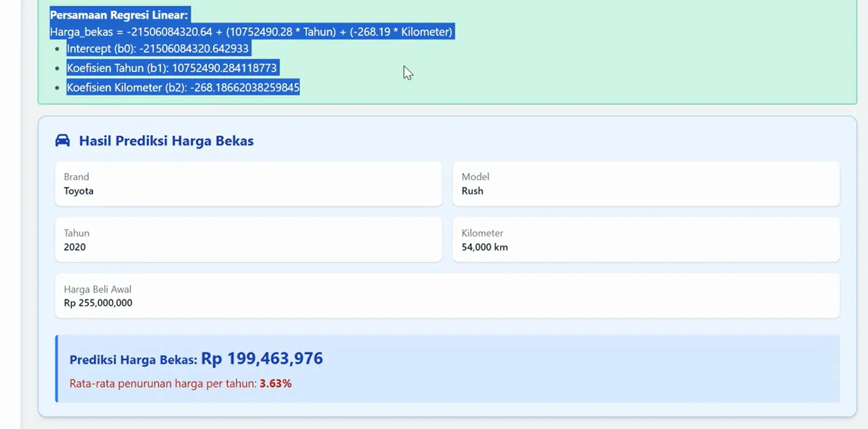Click the 'Kilometer' label in the card

coord(482,233)
